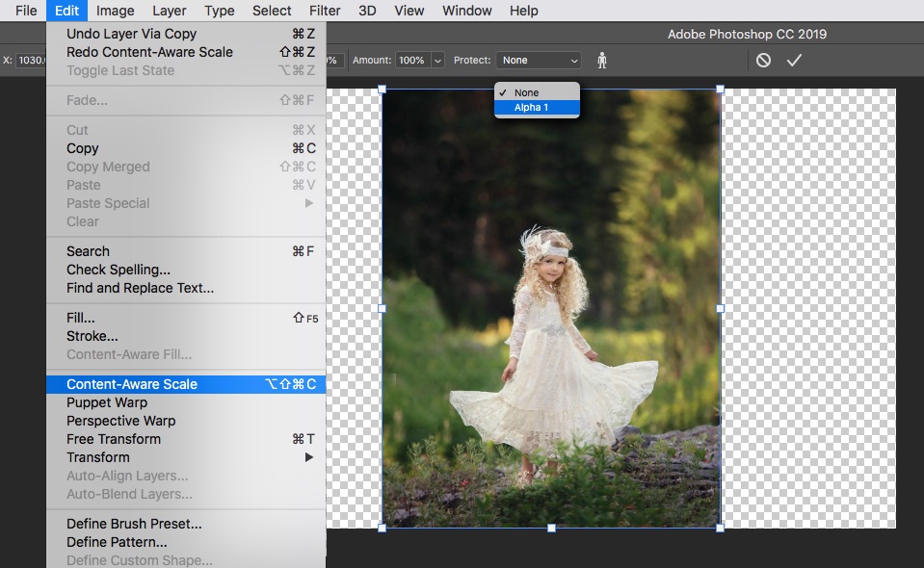Click the bottom-right corner transform handle
The height and width of the screenshot is (568, 924).
click(x=721, y=528)
